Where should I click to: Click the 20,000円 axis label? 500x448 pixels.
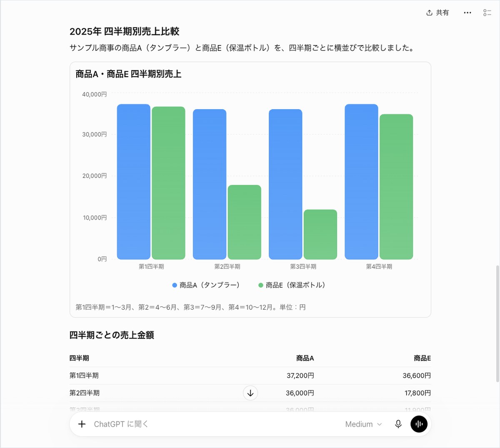[x=95, y=176]
